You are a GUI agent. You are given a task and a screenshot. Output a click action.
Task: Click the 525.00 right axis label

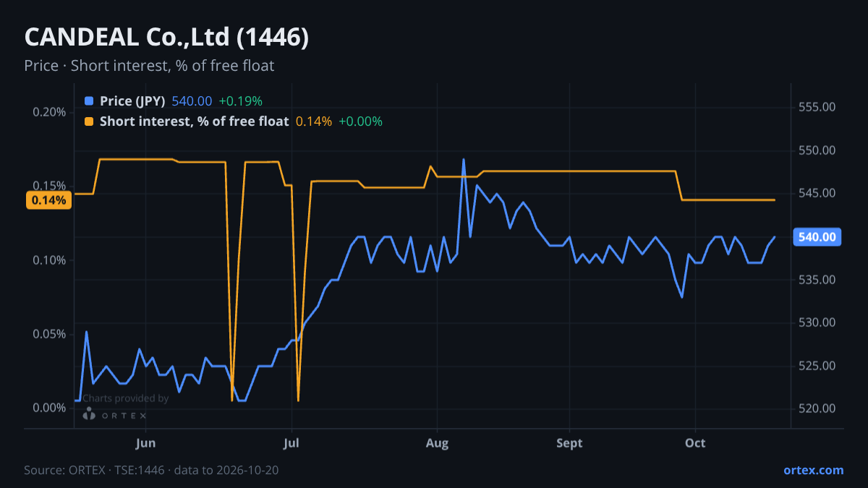819,366
